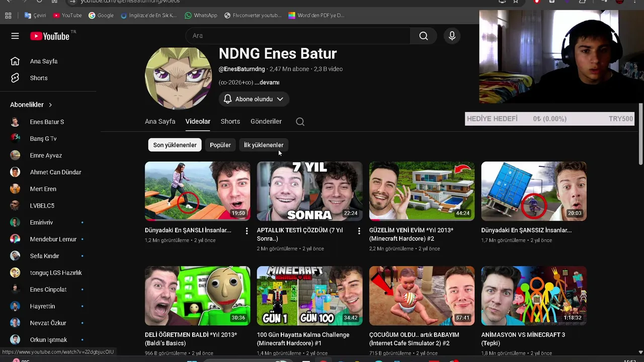644x362 pixels.
Task: Expand channel description with ...devamı
Action: (x=267, y=82)
